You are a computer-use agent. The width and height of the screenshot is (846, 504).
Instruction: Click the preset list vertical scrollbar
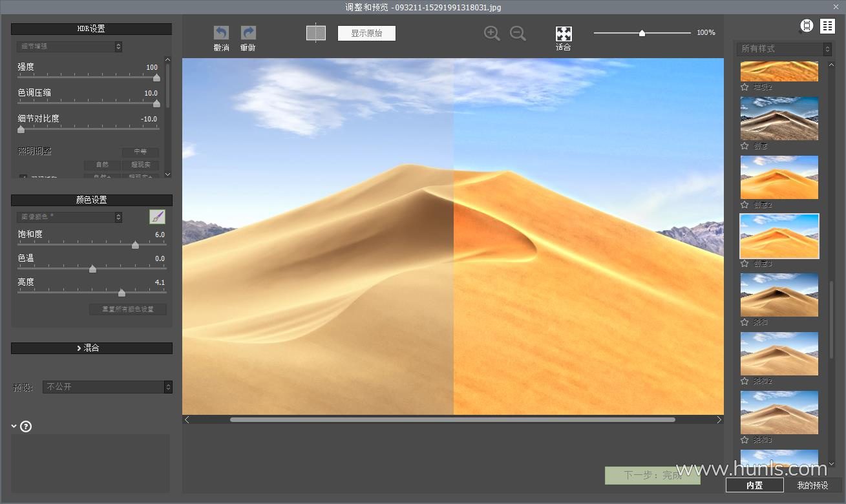[832, 320]
